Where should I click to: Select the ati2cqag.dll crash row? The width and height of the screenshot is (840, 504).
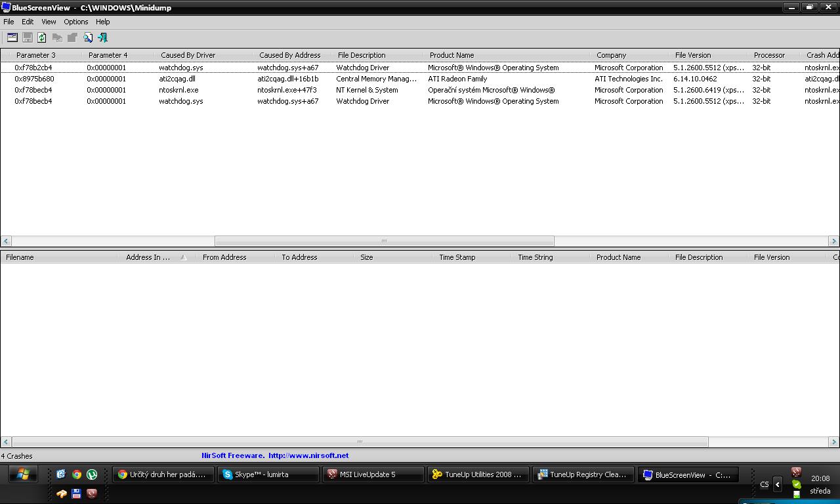pos(420,79)
